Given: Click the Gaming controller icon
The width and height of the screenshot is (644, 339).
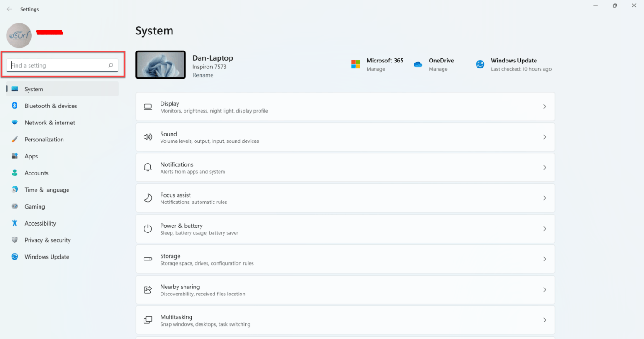Looking at the screenshot, I should coord(15,206).
